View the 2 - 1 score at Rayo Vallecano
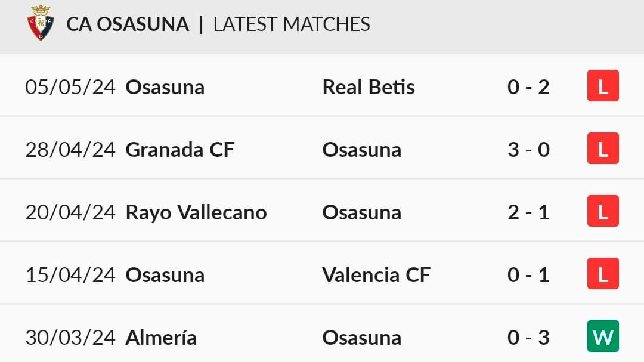Screen dimensions: 644x362 [528, 212]
